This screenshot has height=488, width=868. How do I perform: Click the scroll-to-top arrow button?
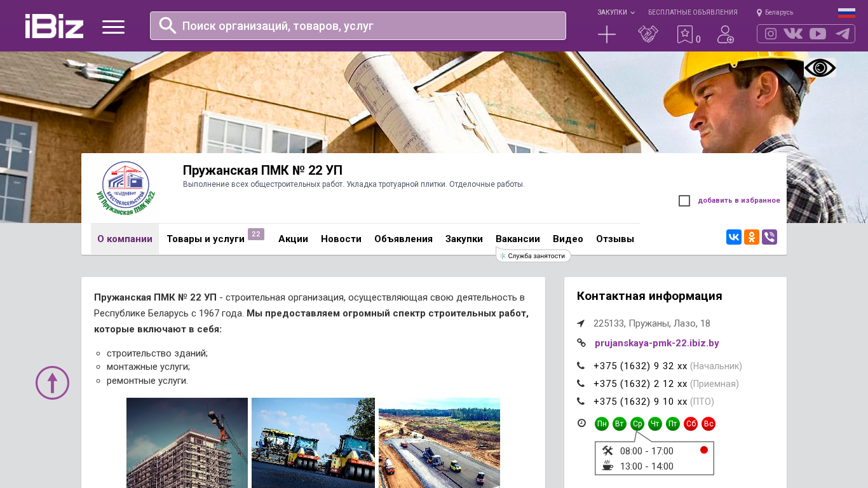[52, 383]
